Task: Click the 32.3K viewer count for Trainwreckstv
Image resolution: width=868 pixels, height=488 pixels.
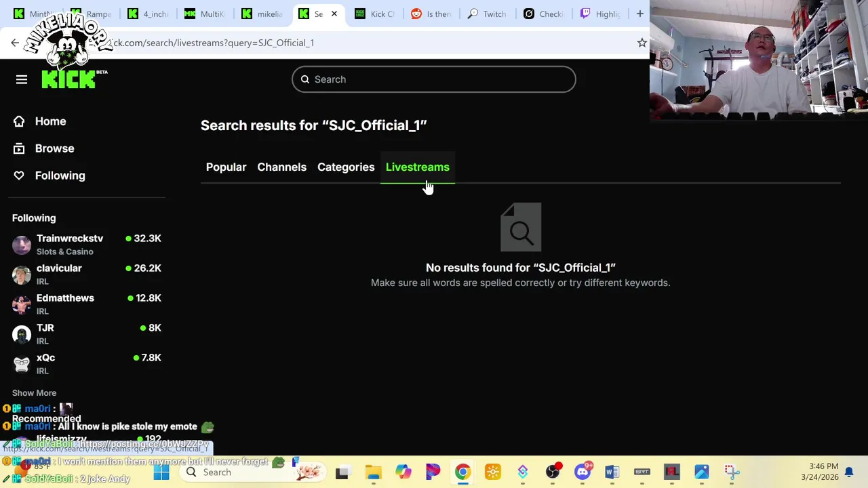Action: pyautogui.click(x=147, y=239)
